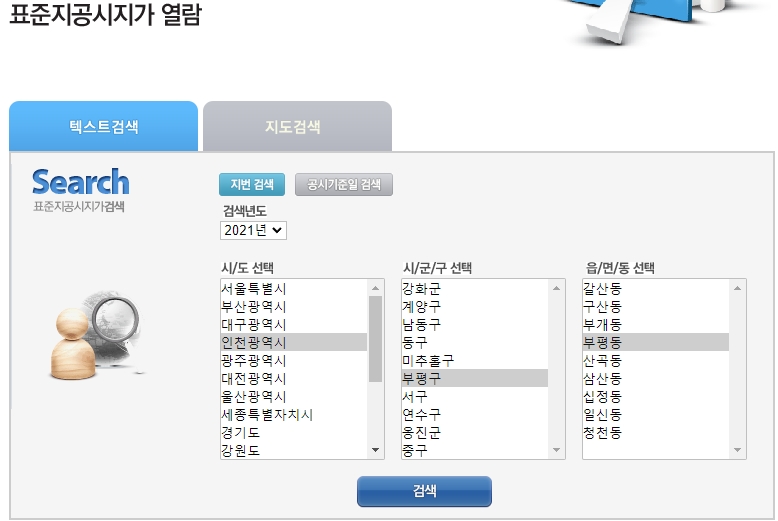Click the 읍/면/동 list scroll-up arrow

coord(737,288)
